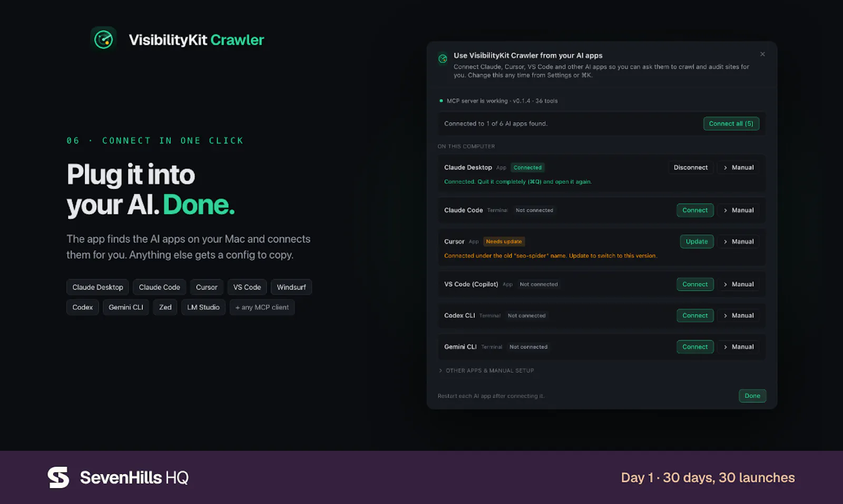The width and height of the screenshot is (843, 504).
Task: Click the Cursor chip on the left
Action: point(207,287)
